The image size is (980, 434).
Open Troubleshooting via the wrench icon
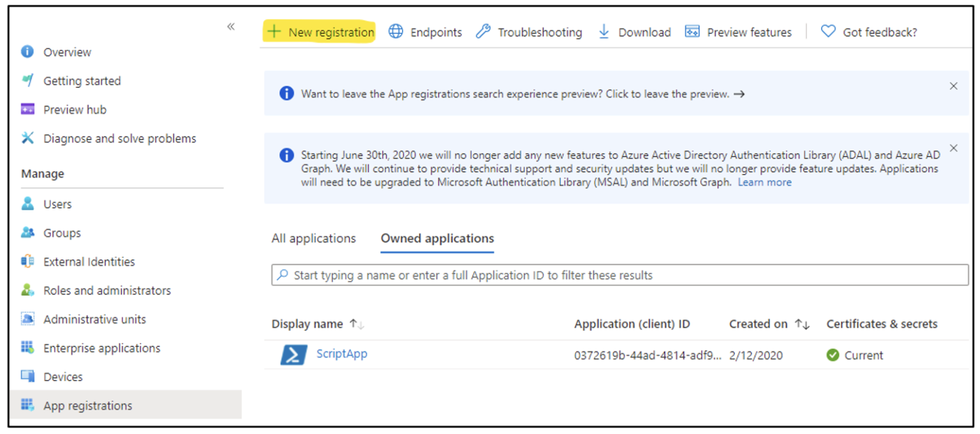[483, 31]
